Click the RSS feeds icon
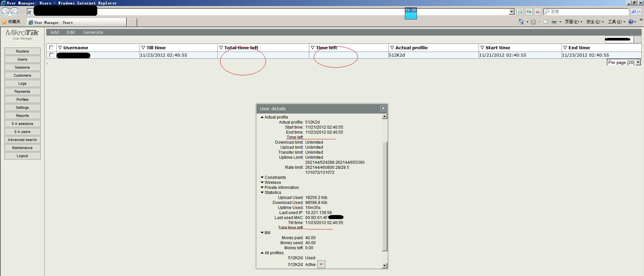Image resolution: width=644 pixels, height=276 pixels. (x=533, y=22)
